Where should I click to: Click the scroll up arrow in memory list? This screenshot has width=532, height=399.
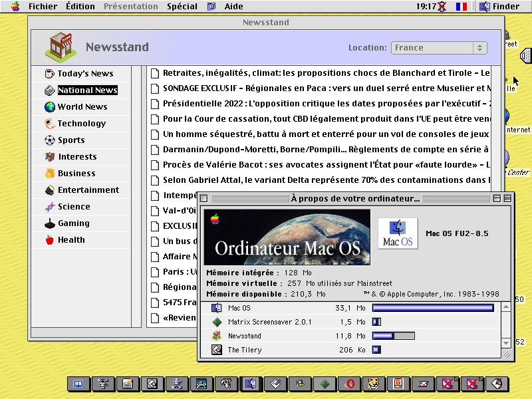(x=506, y=307)
